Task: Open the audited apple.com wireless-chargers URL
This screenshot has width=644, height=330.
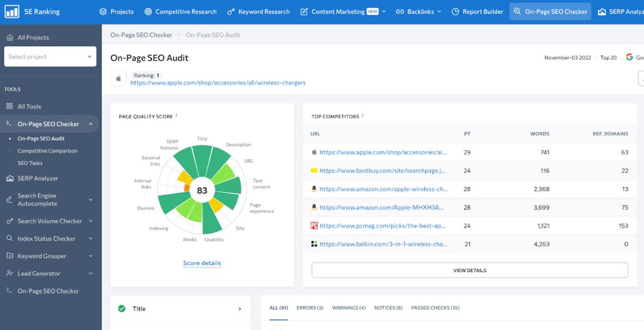Action: (218, 83)
